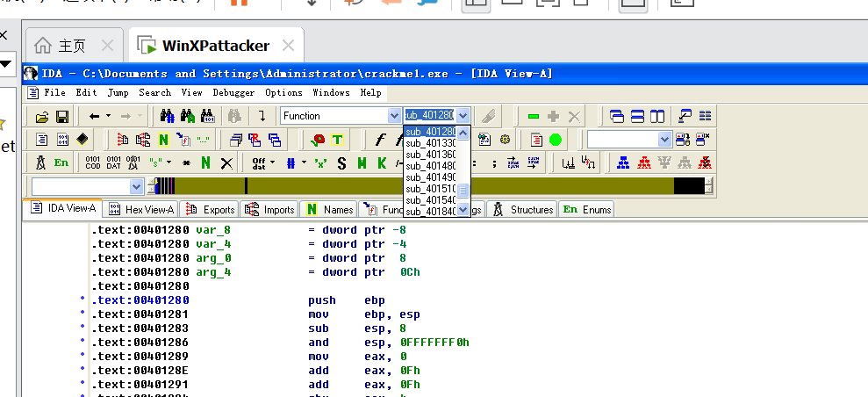This screenshot has width=868, height=397.
Task: Open the Structures tab
Action: 524,209
